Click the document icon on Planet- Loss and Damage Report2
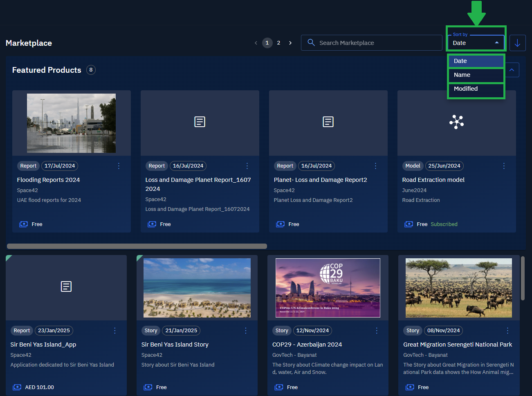Image resolution: width=532 pixels, height=396 pixels. 328,122
